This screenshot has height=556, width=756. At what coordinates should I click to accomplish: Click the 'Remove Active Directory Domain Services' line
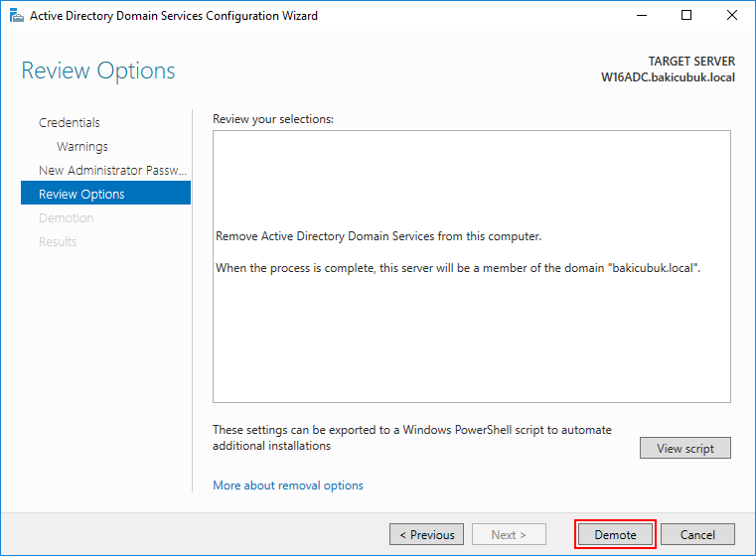coord(378,236)
